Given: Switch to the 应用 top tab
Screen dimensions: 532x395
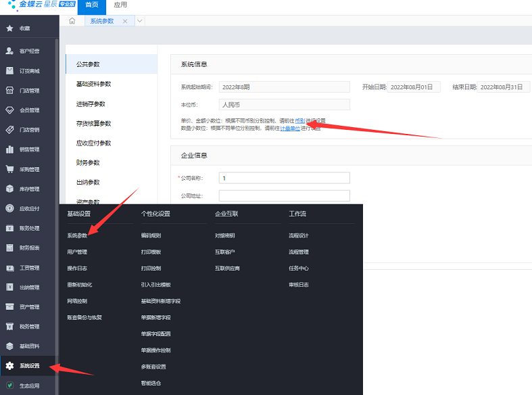Looking at the screenshot, I should coord(120,5).
